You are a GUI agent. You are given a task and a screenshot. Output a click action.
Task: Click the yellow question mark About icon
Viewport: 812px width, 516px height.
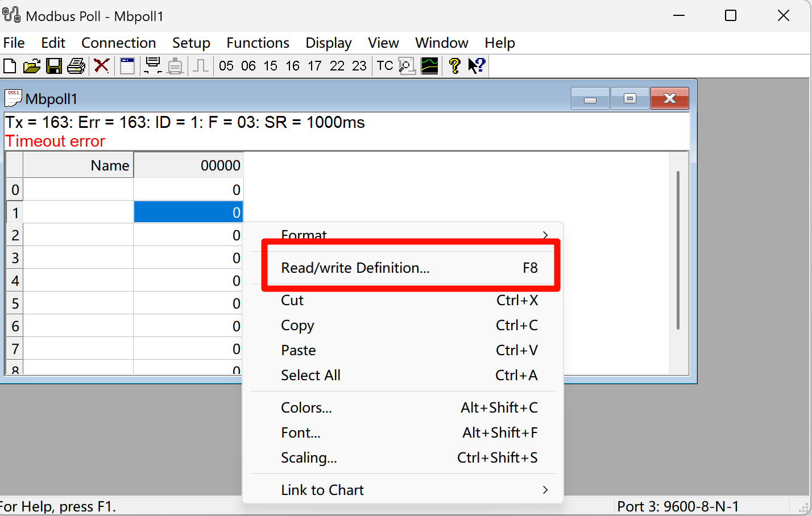point(454,66)
